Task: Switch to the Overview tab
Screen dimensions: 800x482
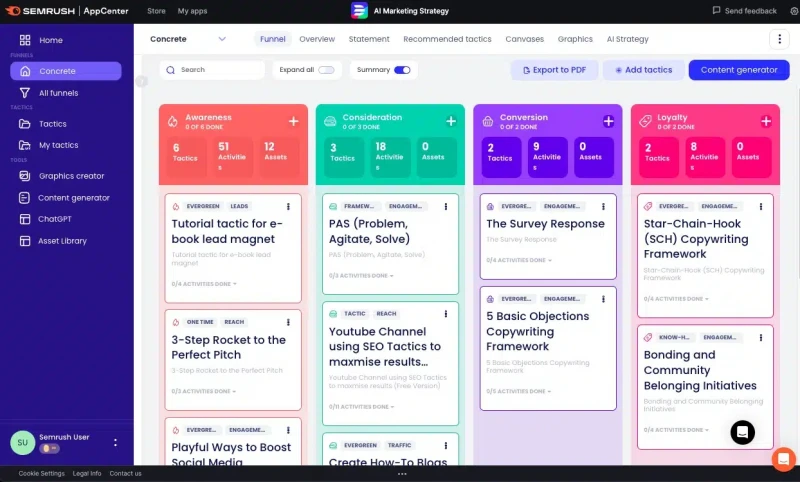Action: click(317, 39)
